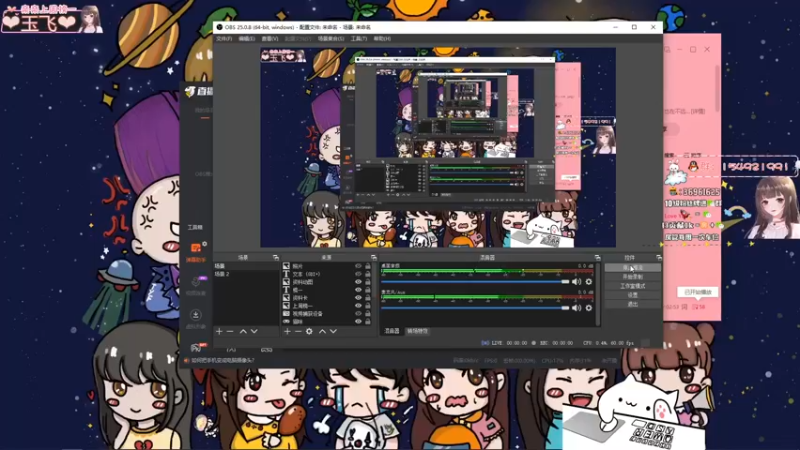Viewport: 800px width, 450px height.
Task: Move the selected source down
Action: tap(333, 332)
